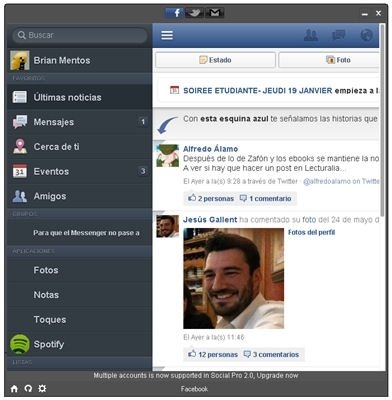Click Brian Mentos profile avatar
The image size is (392, 400).
(x=20, y=60)
